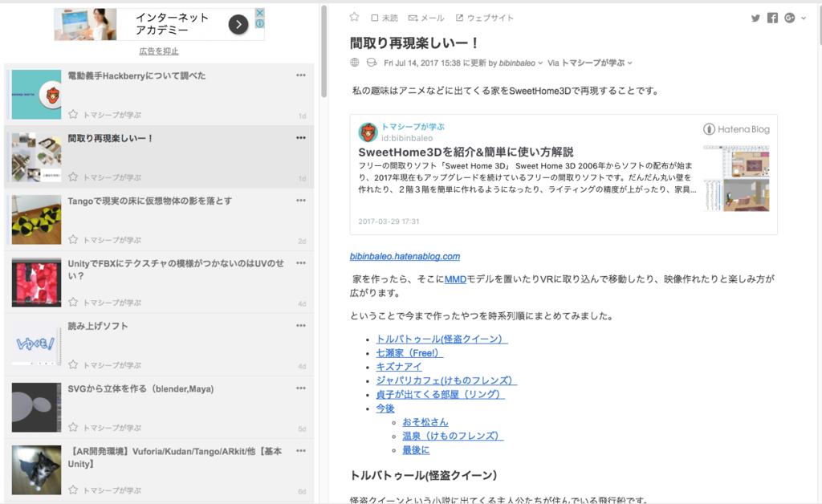822x504 pixels.
Task: Jump to 七瀬家（Free!） section link
Action: [x=409, y=353]
